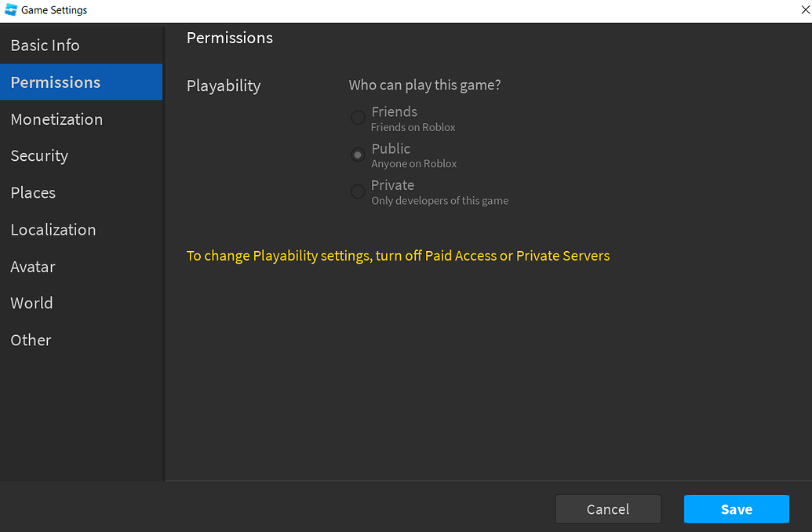The image size is (812, 532).
Task: Save the game settings
Action: pyautogui.click(x=736, y=509)
